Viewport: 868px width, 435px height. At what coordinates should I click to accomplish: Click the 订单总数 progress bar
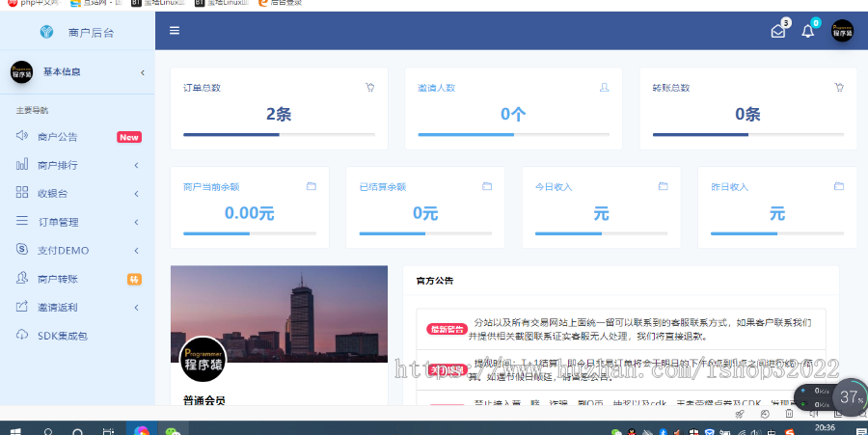279,134
